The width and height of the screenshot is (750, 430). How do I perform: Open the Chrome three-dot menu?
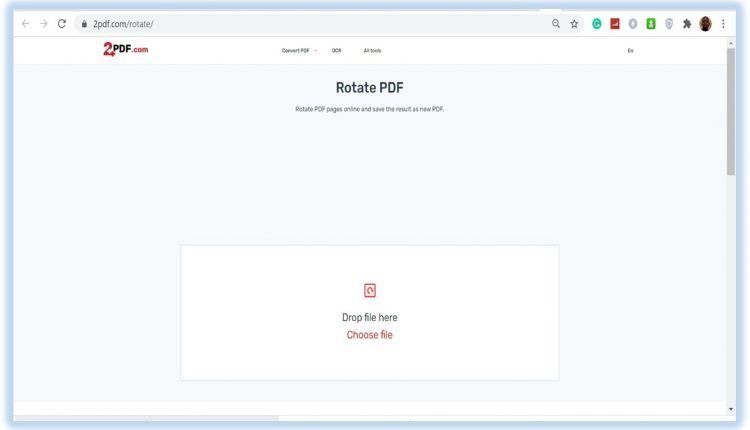pyautogui.click(x=723, y=23)
